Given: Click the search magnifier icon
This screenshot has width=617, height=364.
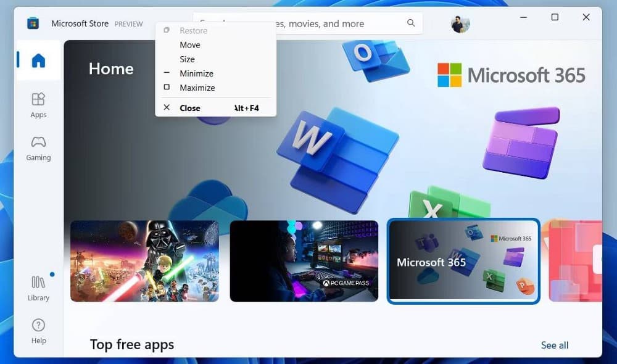Looking at the screenshot, I should tap(411, 23).
